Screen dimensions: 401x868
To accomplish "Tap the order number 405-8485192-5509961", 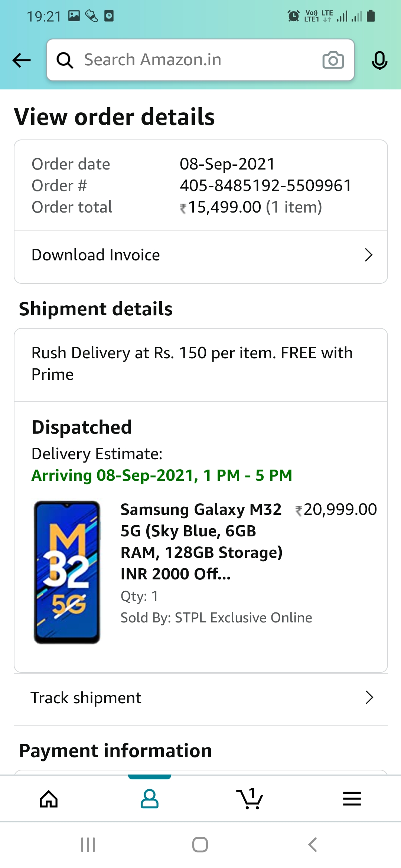I will point(265,185).
